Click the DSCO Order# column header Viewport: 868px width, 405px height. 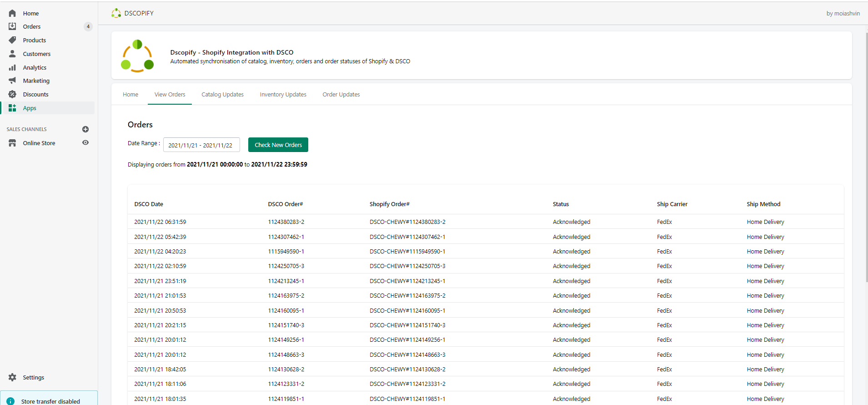tap(286, 204)
